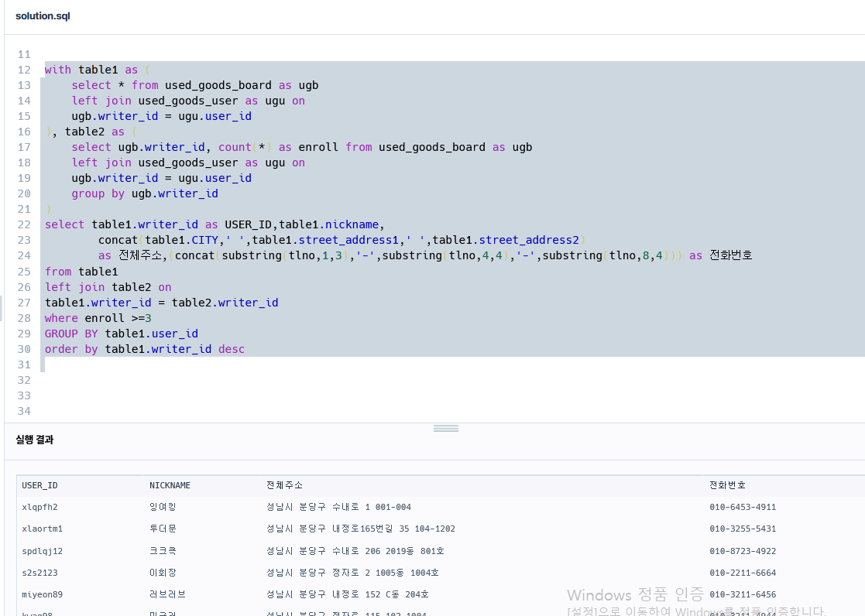Select cell s2s2123 in results

pos(39,573)
